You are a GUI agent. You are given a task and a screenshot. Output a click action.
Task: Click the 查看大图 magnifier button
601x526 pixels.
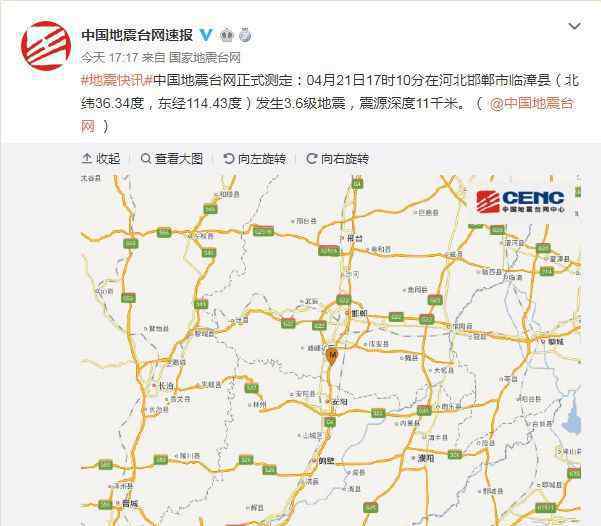pyautogui.click(x=172, y=159)
